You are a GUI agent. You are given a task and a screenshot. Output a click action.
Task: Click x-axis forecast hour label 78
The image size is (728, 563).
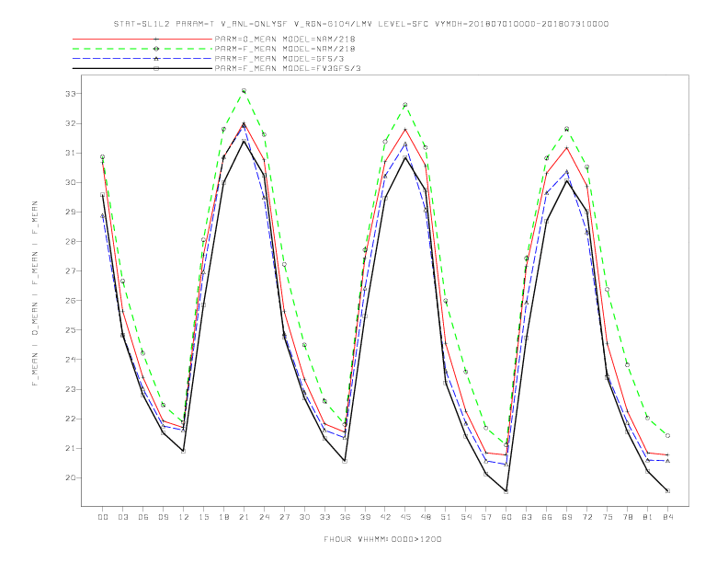point(627,517)
